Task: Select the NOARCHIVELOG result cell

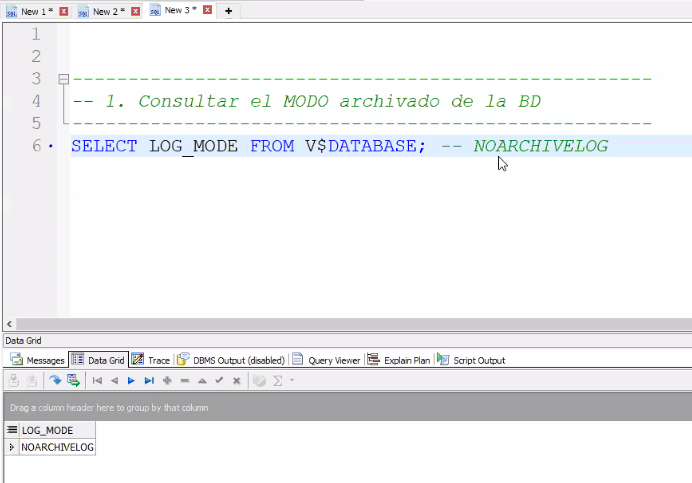Action: click(57, 448)
